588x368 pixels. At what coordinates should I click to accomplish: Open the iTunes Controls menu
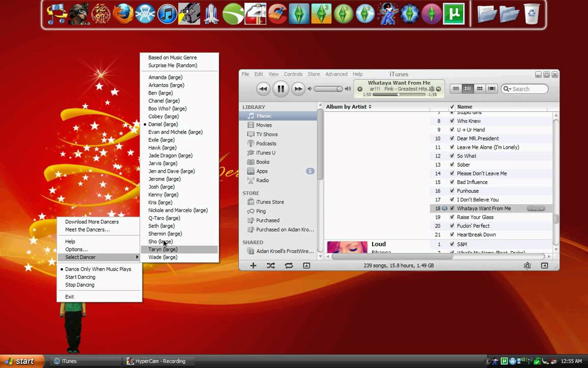[293, 74]
